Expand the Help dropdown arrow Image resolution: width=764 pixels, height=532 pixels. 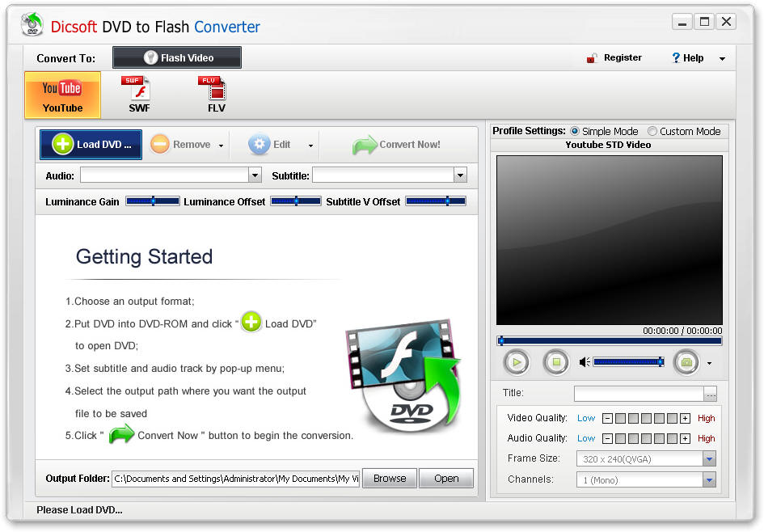click(722, 58)
